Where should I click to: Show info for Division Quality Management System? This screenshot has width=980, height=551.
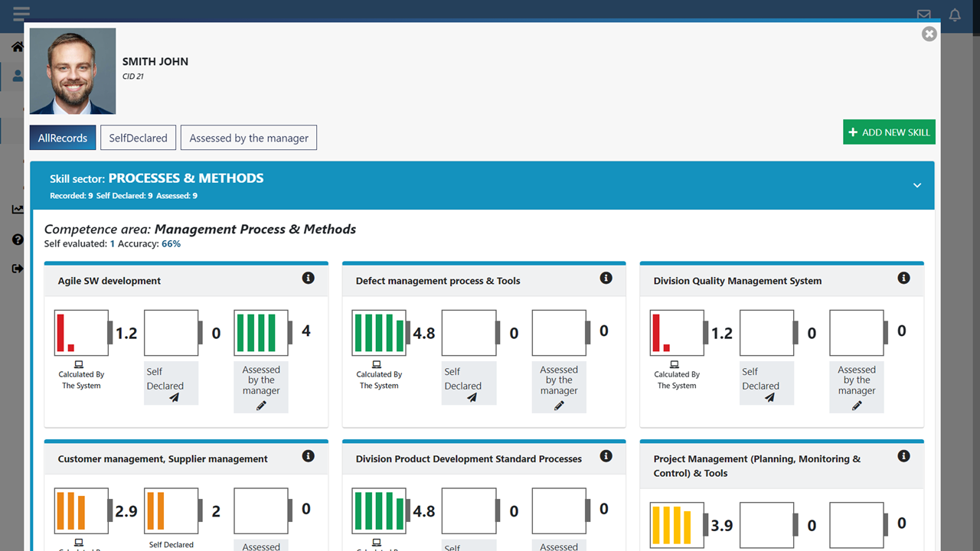pos(904,278)
